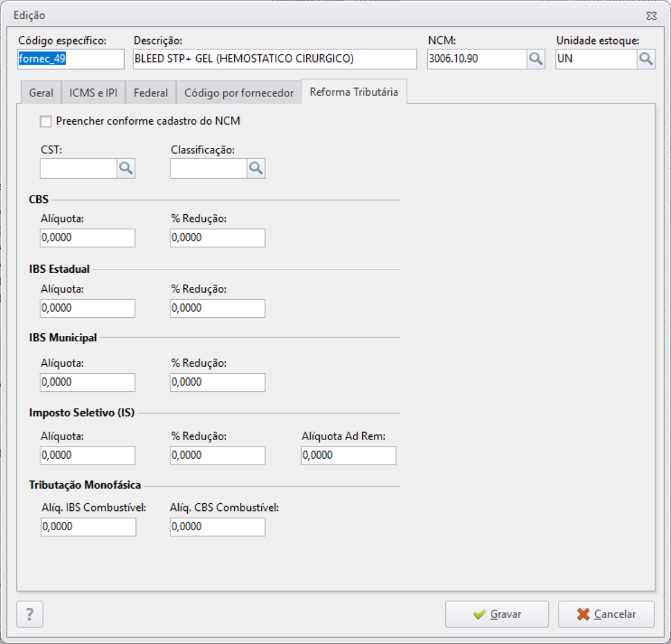Select the Reforma Tributária tab
This screenshot has width=671, height=644.
(x=354, y=92)
